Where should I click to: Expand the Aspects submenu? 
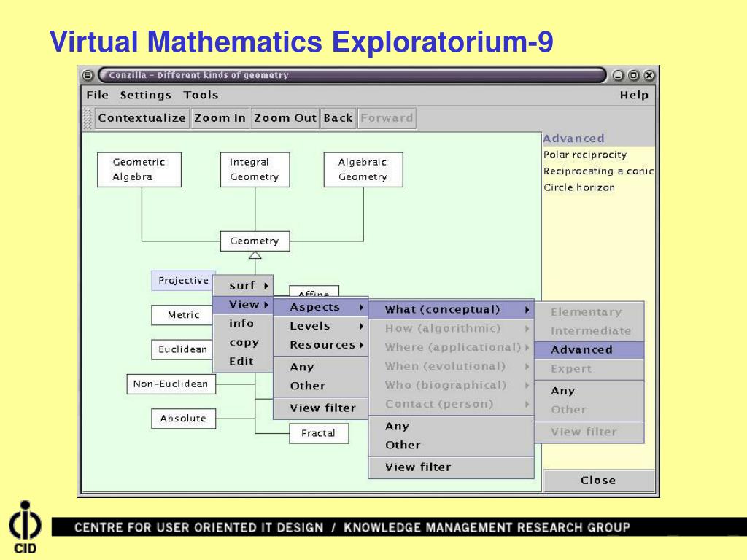tap(321, 307)
